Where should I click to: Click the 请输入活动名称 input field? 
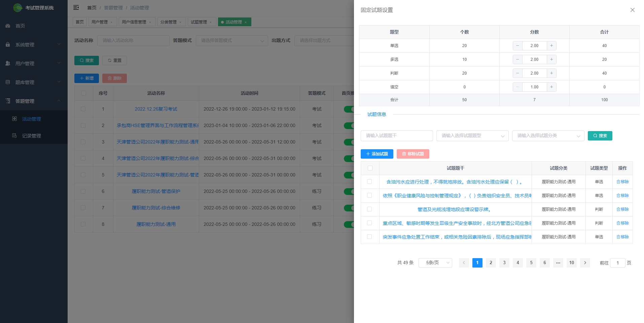pos(133,41)
